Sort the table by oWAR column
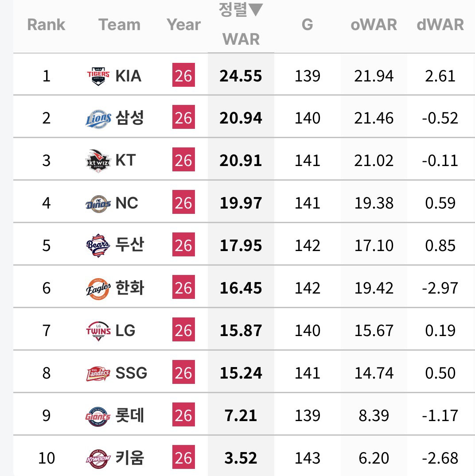 pos(374,25)
